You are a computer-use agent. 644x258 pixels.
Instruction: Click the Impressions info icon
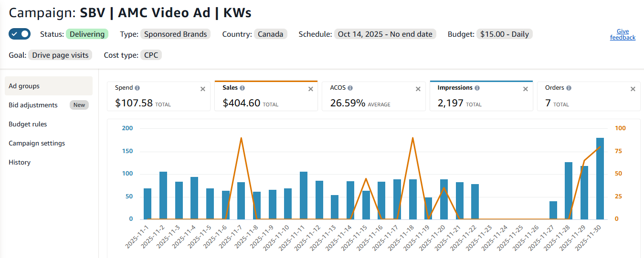pos(477,88)
